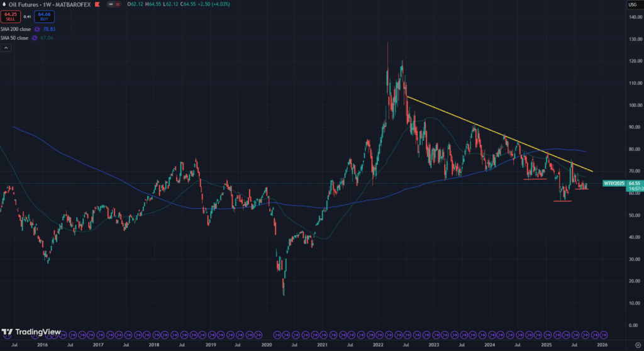Click the WTIX2025 price label
The width and height of the screenshot is (644, 351).
pyautogui.click(x=613, y=183)
